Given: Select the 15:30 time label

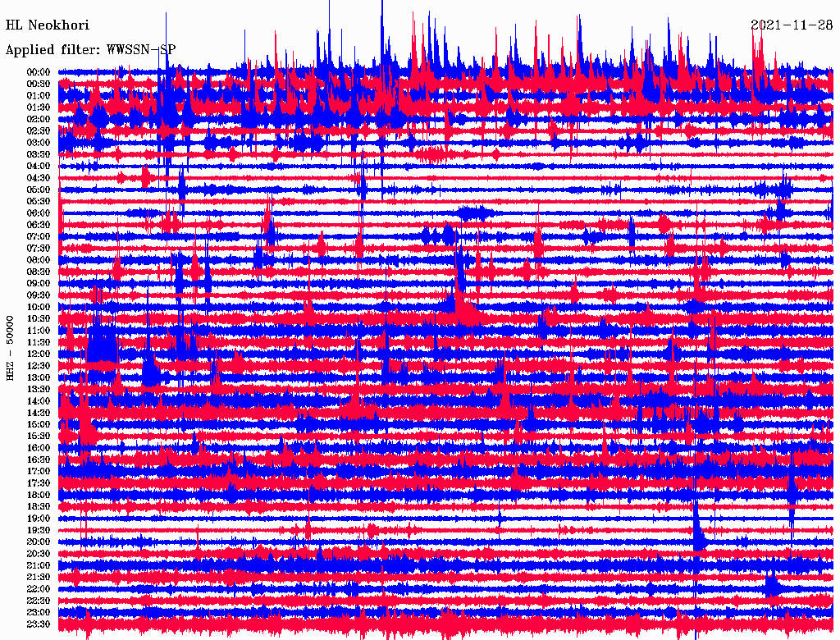Looking at the screenshot, I should [39, 437].
